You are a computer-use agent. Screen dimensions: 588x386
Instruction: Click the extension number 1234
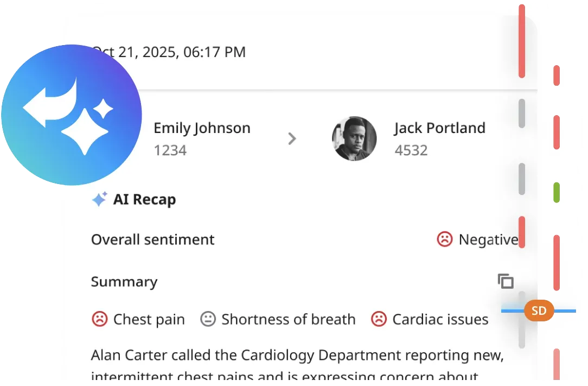point(170,150)
